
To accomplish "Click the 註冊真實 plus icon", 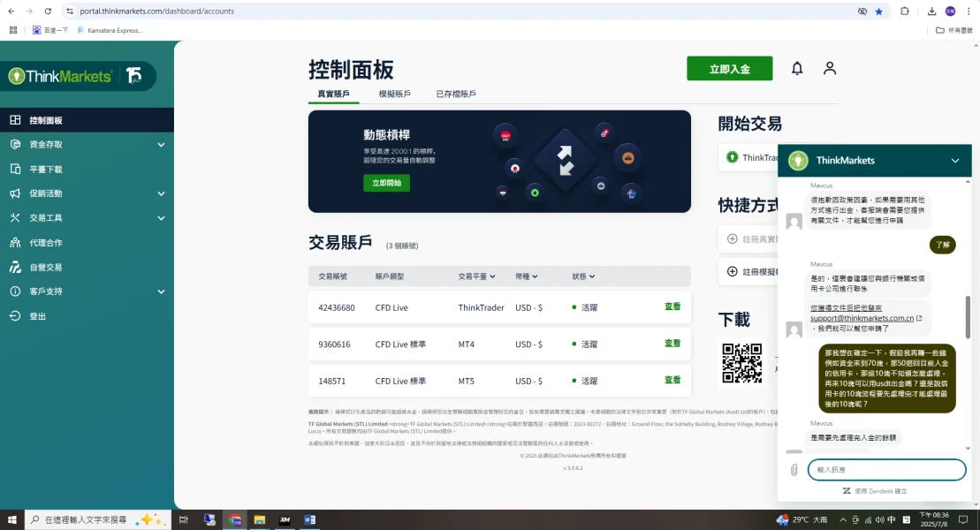I will (732, 238).
